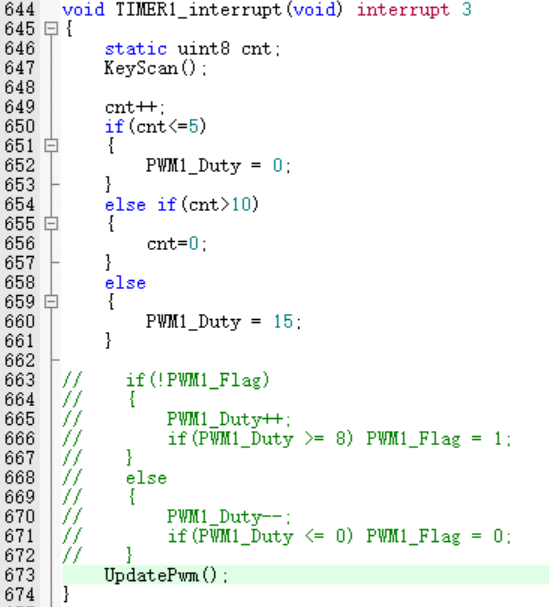This screenshot has height=607, width=549.
Task: Collapse the function body fold at line 645
Action: point(51,29)
